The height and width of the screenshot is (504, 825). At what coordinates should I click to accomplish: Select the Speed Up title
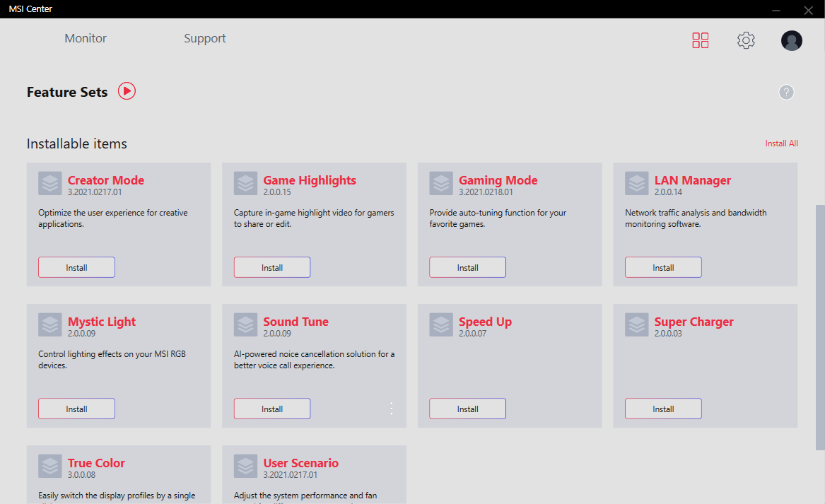[x=485, y=322]
